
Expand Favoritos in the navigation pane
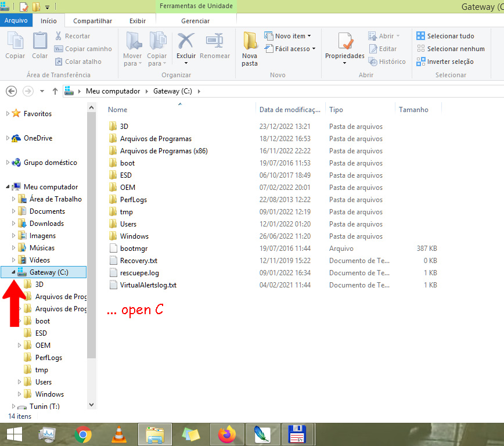click(x=8, y=114)
